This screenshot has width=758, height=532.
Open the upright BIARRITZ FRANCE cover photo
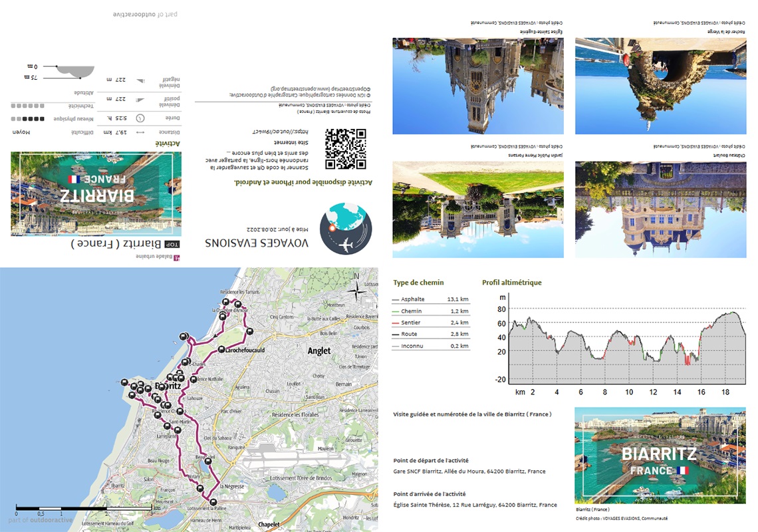click(660, 456)
